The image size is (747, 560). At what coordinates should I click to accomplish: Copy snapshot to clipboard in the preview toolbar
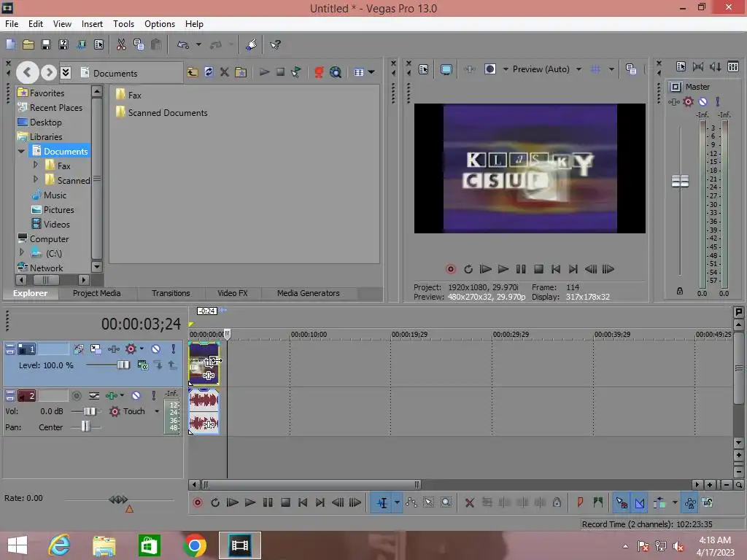click(x=631, y=69)
